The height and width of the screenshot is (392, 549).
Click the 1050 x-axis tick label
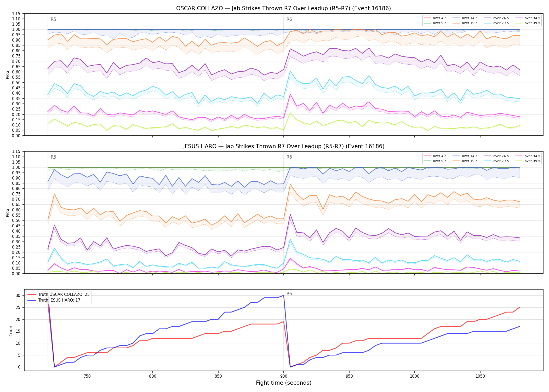[480, 376]
